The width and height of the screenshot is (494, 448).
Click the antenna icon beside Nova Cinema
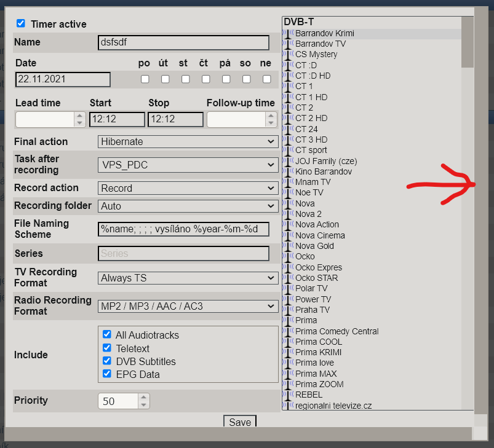point(288,235)
